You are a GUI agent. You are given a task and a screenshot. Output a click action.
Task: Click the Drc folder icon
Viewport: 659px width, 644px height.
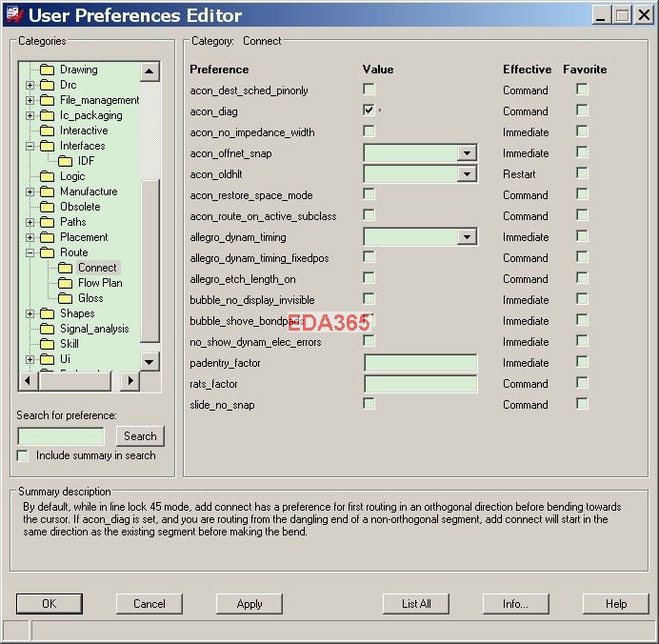[47, 85]
